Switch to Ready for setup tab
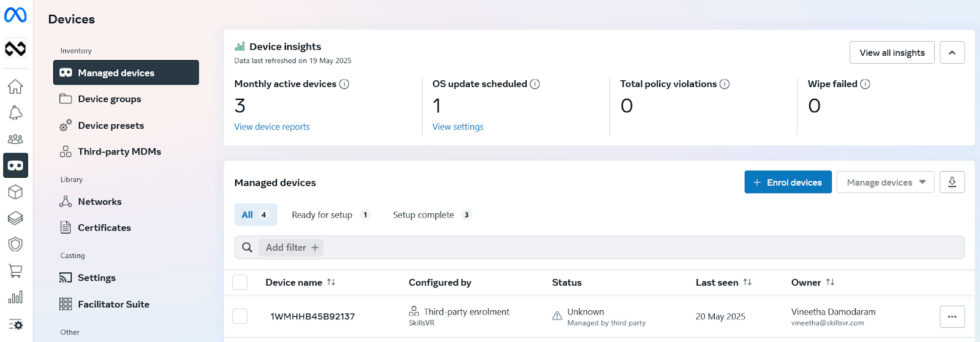The width and height of the screenshot is (980, 342). (331, 215)
